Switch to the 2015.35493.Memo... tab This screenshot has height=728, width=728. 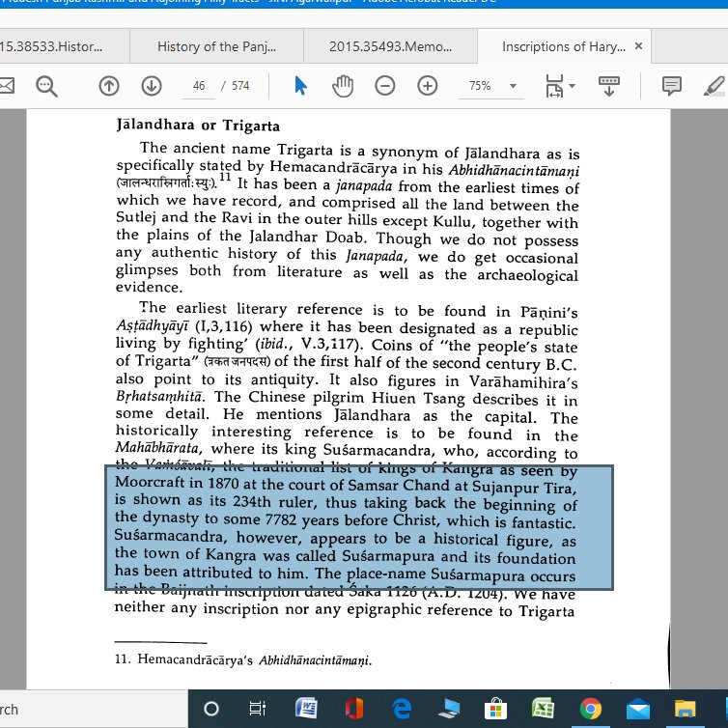coord(390,46)
